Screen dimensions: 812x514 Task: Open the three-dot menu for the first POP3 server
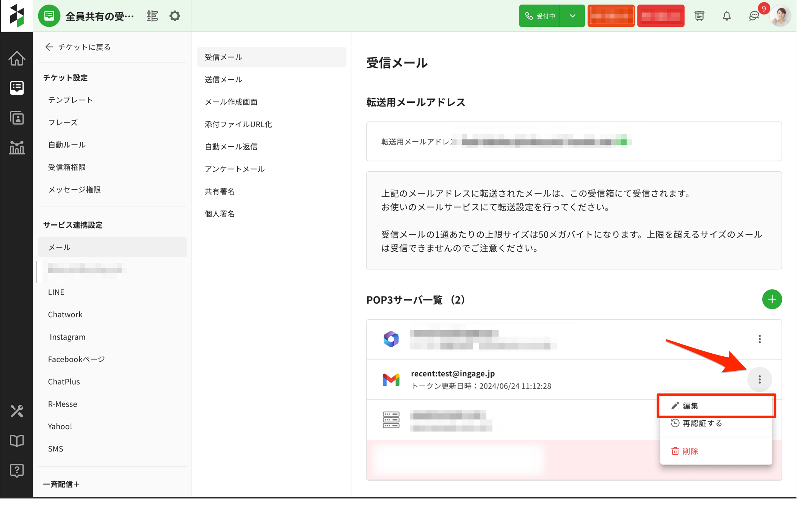click(x=759, y=339)
